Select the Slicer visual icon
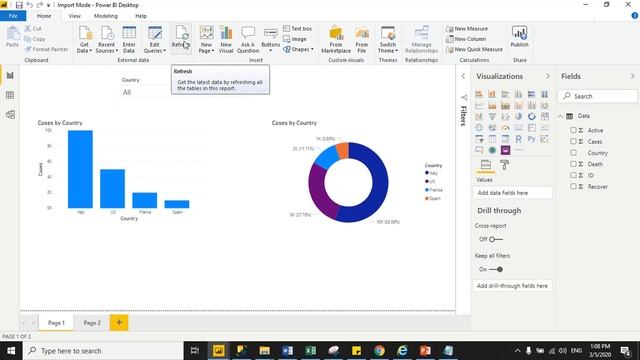Screen dimensions: 640x360 (x=479, y=139)
